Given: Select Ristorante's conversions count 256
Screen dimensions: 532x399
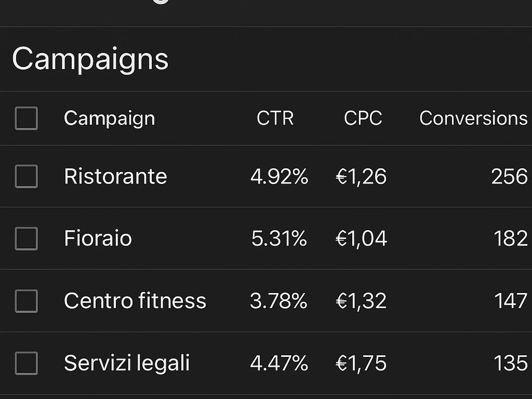Looking at the screenshot, I should click(509, 177).
